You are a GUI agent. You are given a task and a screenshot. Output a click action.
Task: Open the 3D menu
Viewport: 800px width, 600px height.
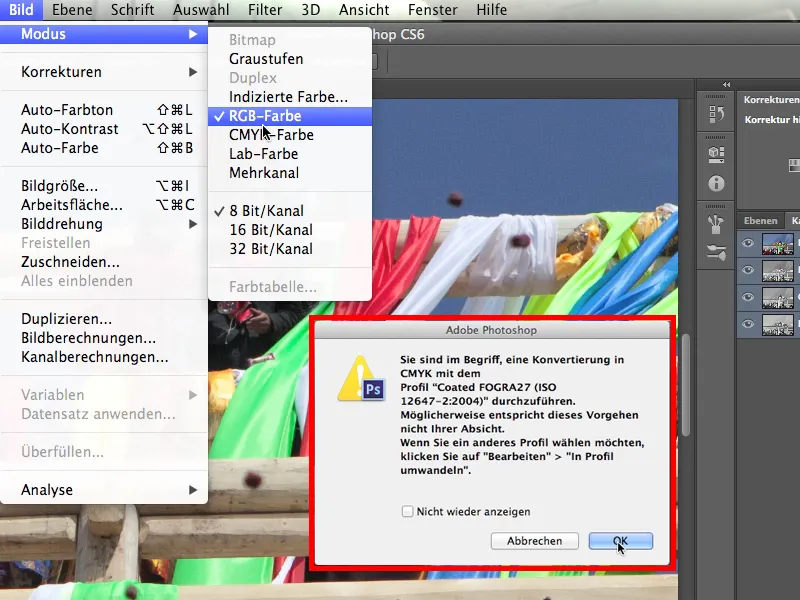(x=310, y=10)
